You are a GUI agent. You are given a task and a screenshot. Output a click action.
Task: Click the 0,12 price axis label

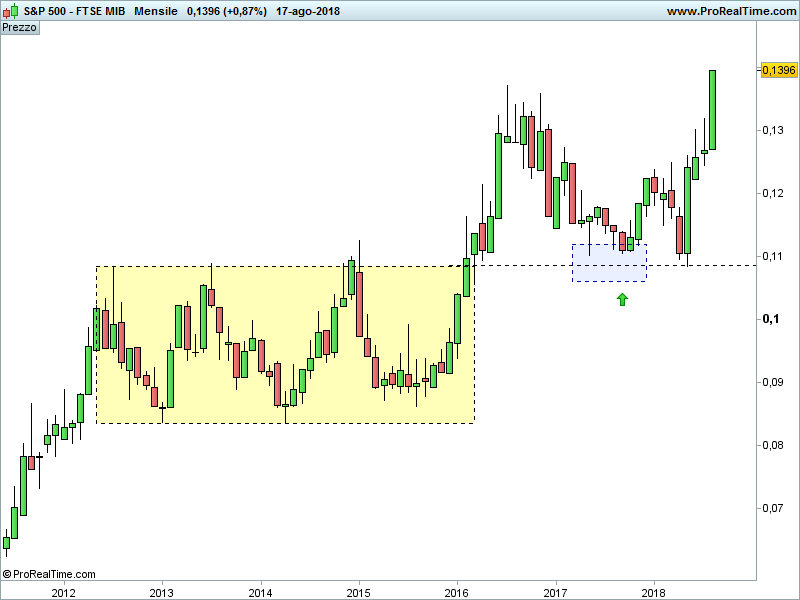[773, 193]
